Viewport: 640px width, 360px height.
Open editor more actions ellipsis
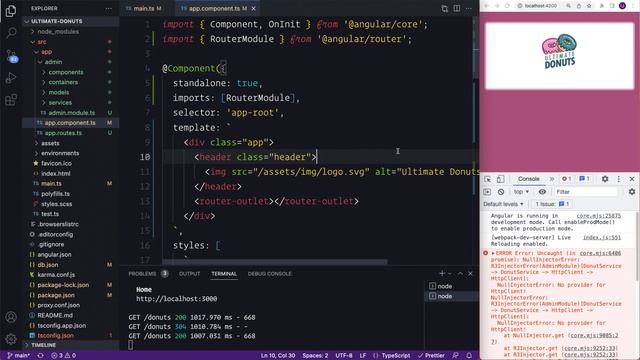(469, 8)
